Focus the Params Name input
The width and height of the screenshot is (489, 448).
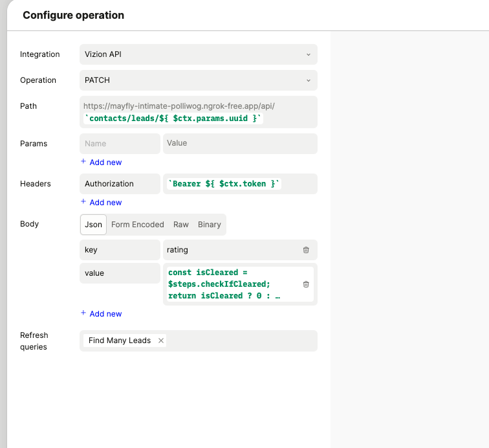(120, 144)
